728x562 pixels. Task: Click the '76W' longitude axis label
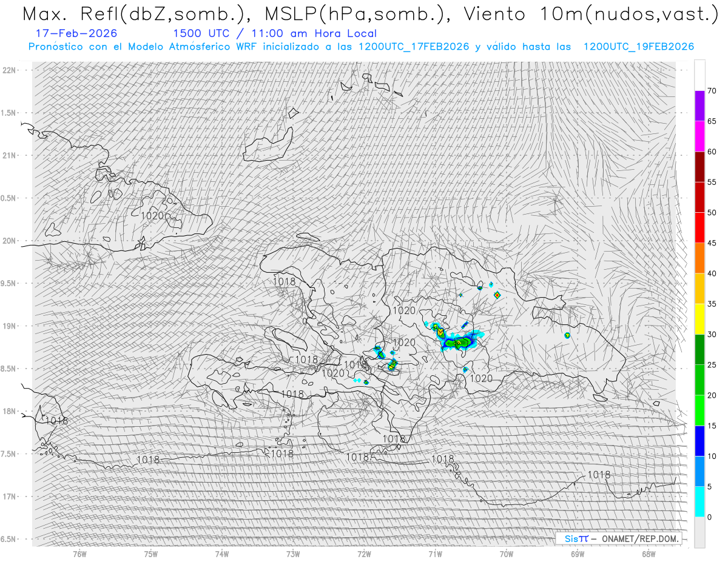click(79, 554)
